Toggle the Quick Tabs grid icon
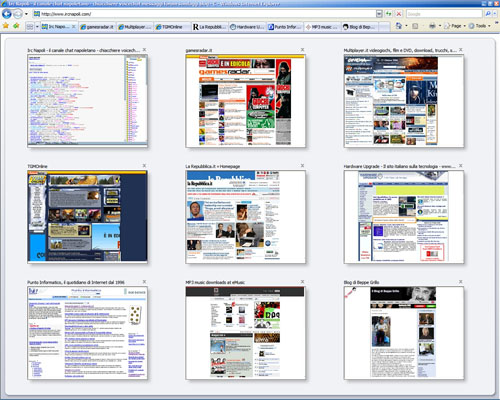Image resolution: width=500 pixels, height=400 pixels. [30, 27]
